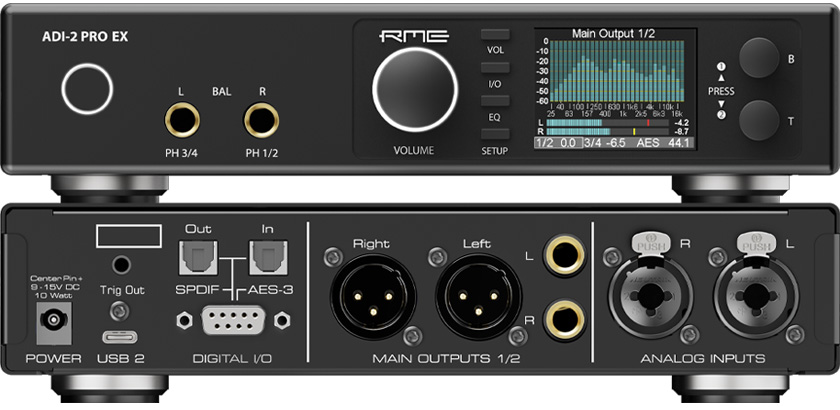This screenshot has width=840, height=410.
Task: Click the B encoder knob
Action: 759,58
